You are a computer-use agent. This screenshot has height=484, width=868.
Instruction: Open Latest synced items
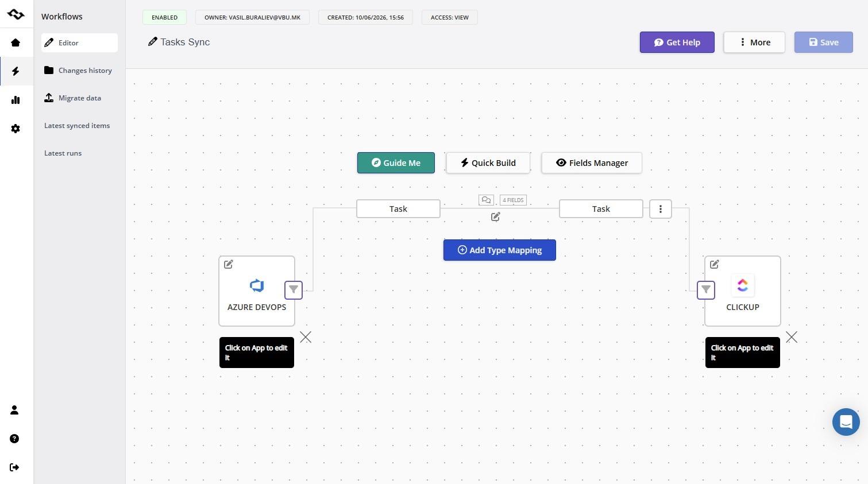(77, 126)
